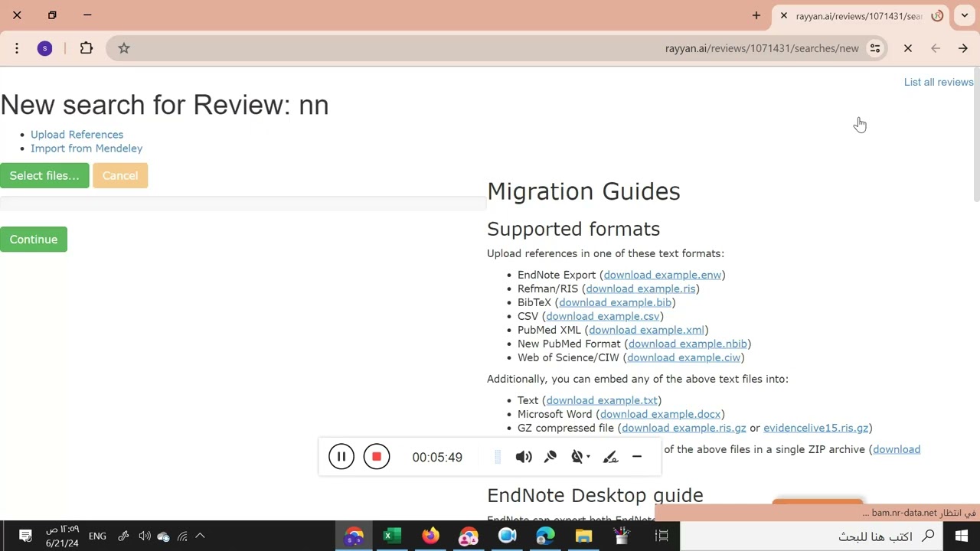Open the volume control in system tray
Viewport: 980px width, 551px height.
point(144,536)
